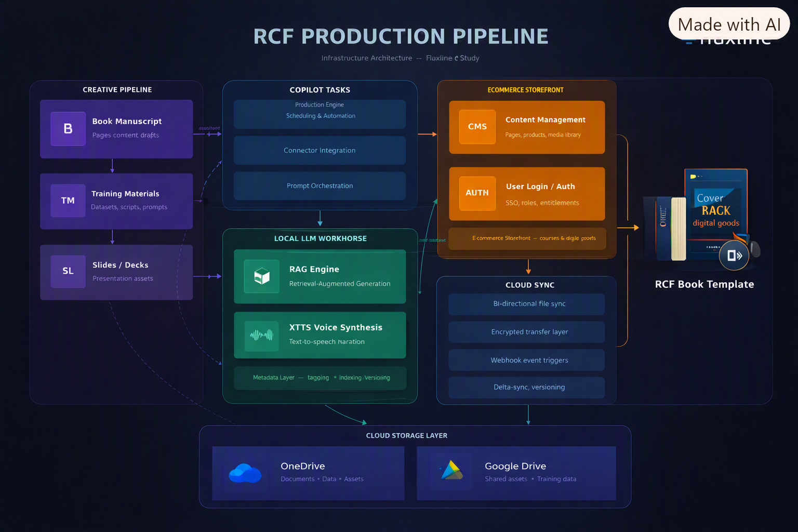Click the "LOCAL LLM WORKHORSE" heading

coord(321,238)
